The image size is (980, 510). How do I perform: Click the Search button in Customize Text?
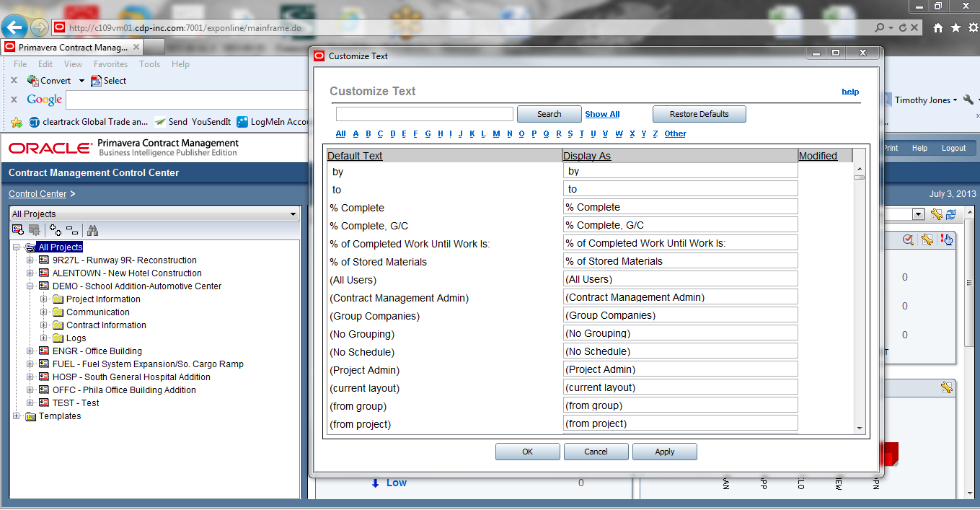point(549,114)
